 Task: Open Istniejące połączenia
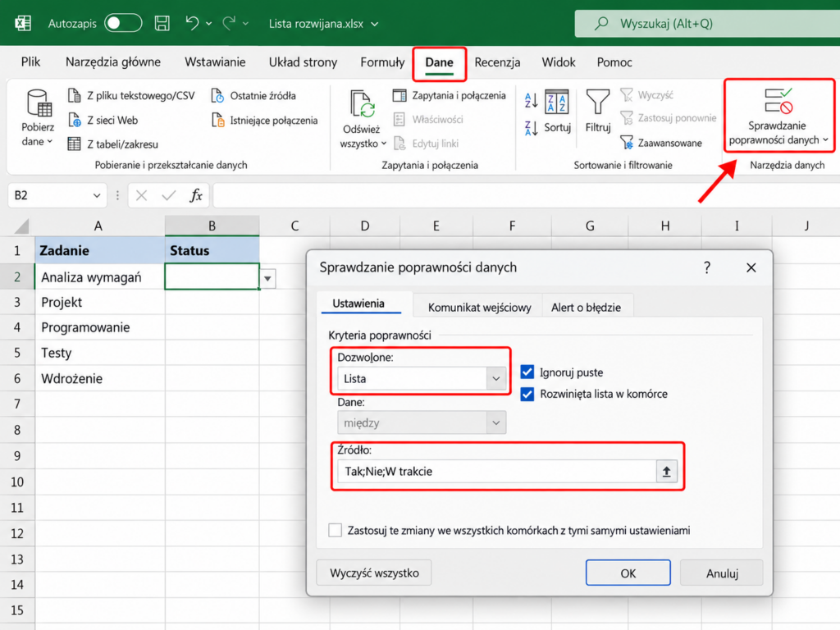[x=265, y=120]
